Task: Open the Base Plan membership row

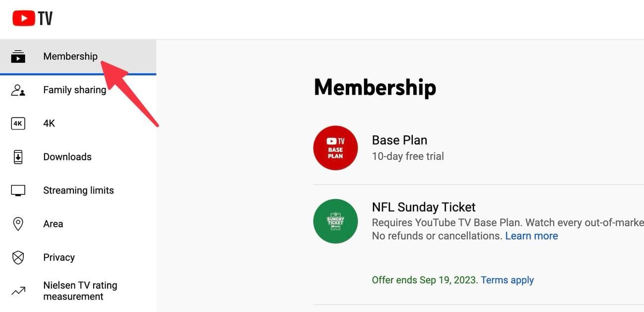Action: pos(399,148)
